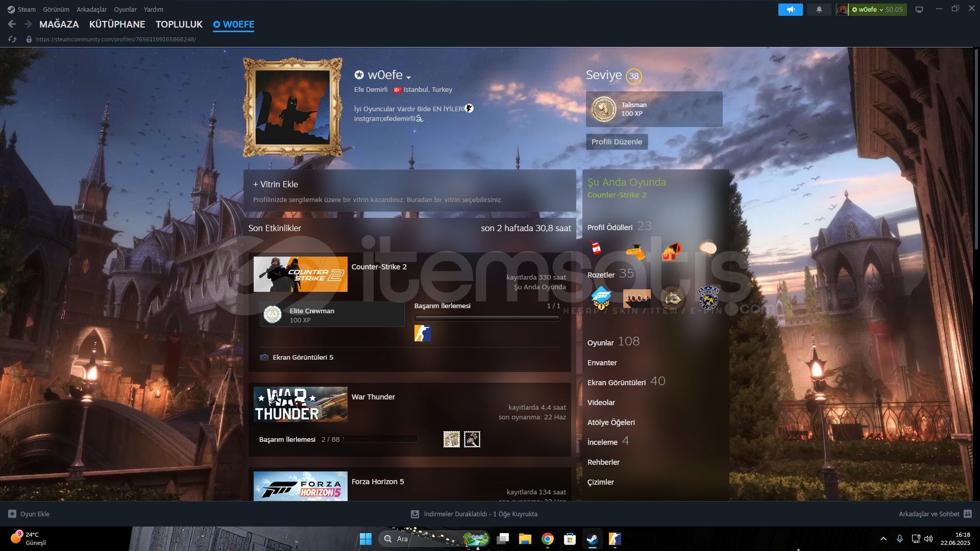
Task: Click the Windows taskbar search box
Action: click(434, 539)
